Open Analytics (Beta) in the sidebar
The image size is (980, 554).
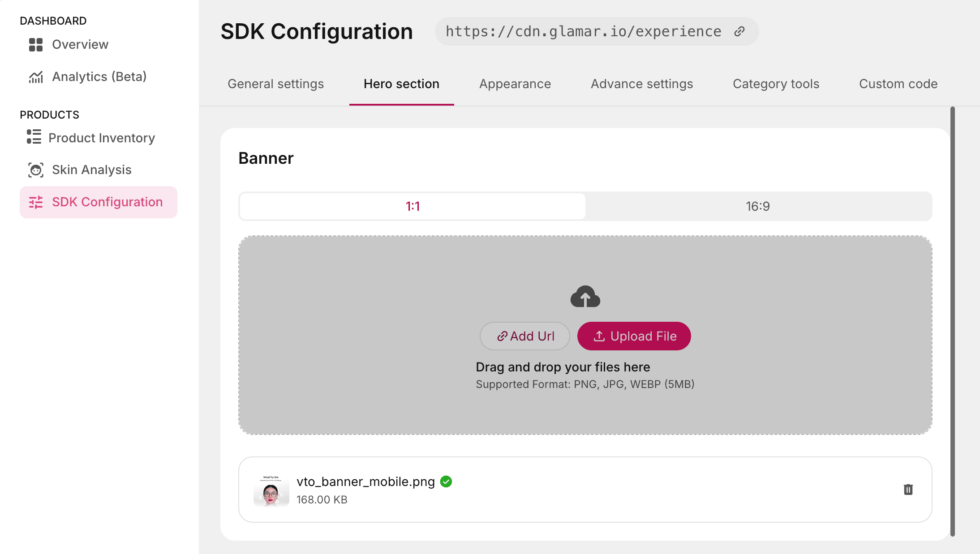[x=99, y=77]
